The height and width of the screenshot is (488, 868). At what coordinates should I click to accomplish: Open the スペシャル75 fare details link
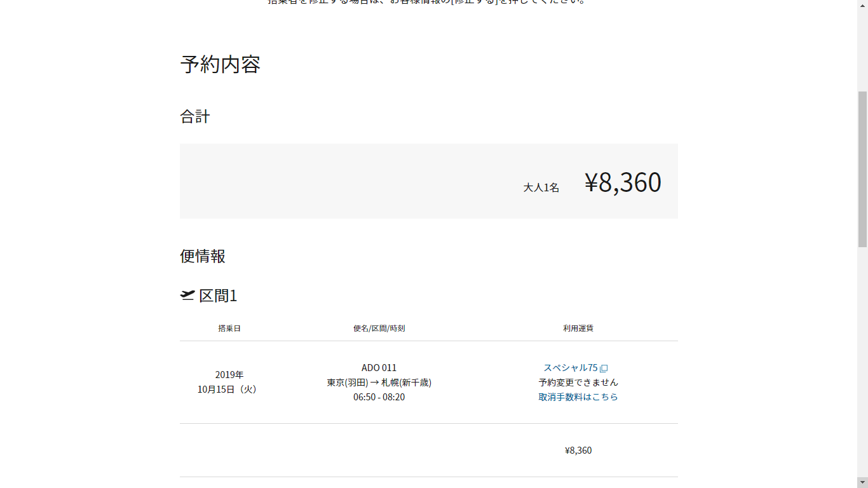click(570, 368)
